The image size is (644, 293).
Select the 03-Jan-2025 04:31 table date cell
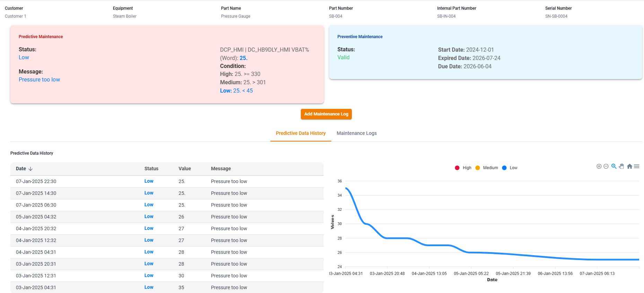tap(36, 287)
